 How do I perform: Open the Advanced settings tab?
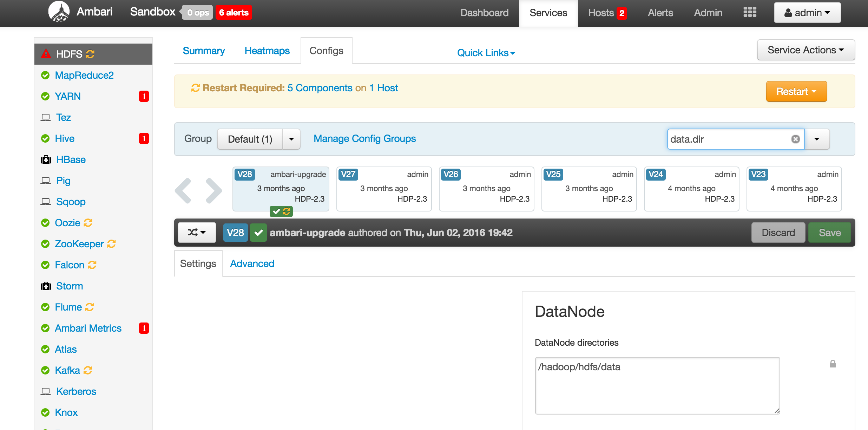pos(252,263)
